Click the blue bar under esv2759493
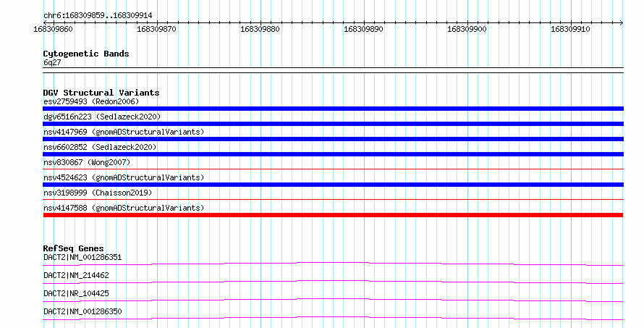644x328 pixels. (333, 109)
